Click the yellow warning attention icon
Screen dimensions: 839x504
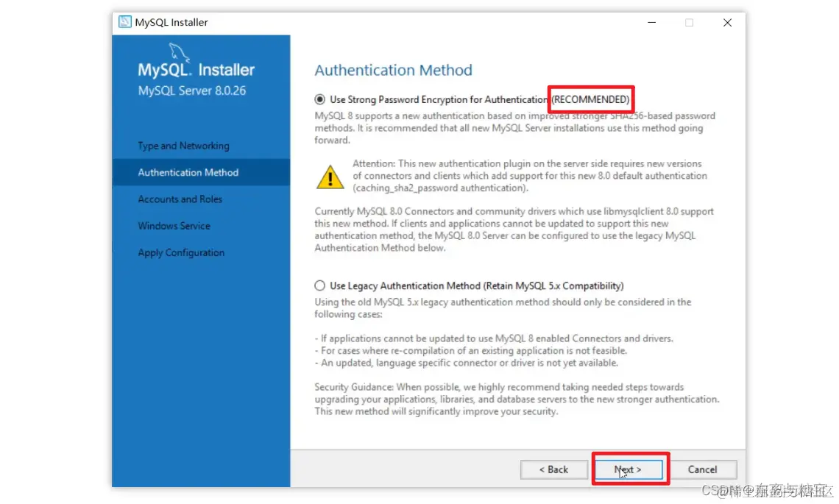click(330, 177)
